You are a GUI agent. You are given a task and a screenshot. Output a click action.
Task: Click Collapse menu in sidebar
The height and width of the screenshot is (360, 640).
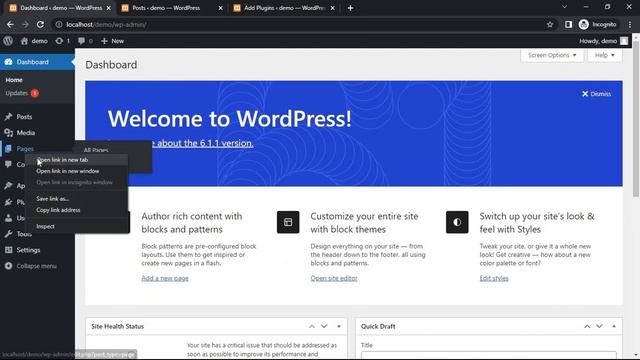coord(31,266)
